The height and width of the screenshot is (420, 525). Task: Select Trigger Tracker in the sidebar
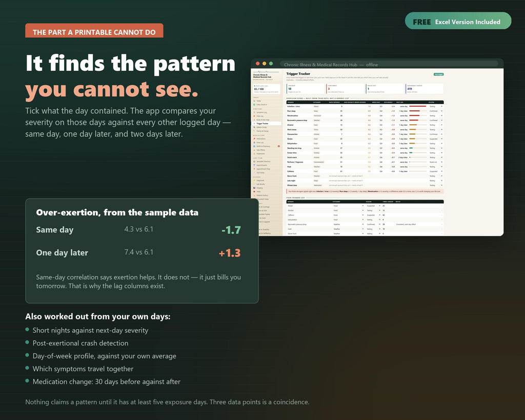pyautogui.click(x=266, y=124)
